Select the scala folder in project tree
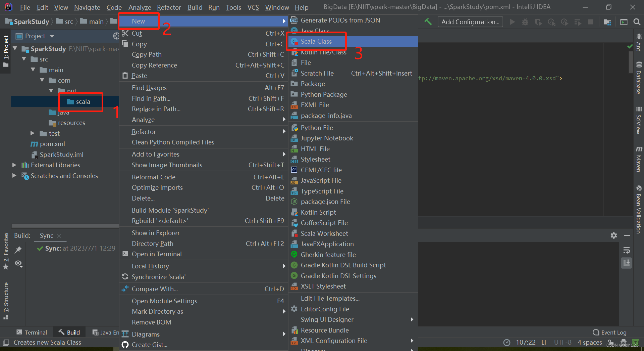Viewport: 644px width, 351px height. [78, 101]
